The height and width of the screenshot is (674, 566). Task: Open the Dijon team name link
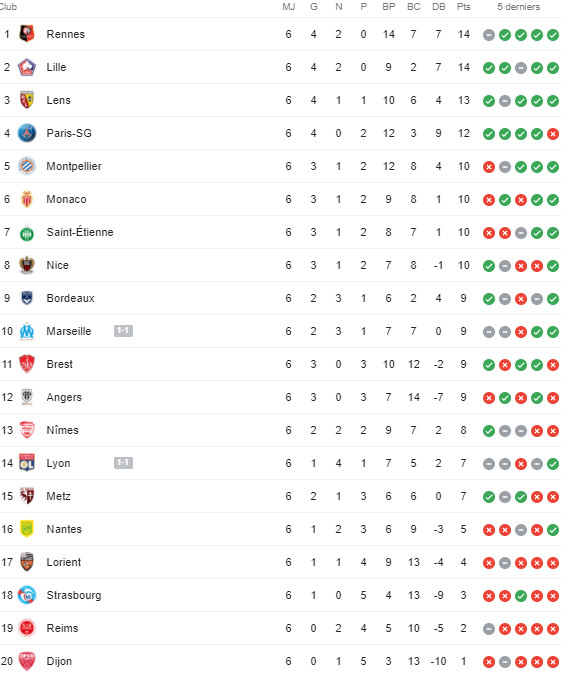click(59, 661)
